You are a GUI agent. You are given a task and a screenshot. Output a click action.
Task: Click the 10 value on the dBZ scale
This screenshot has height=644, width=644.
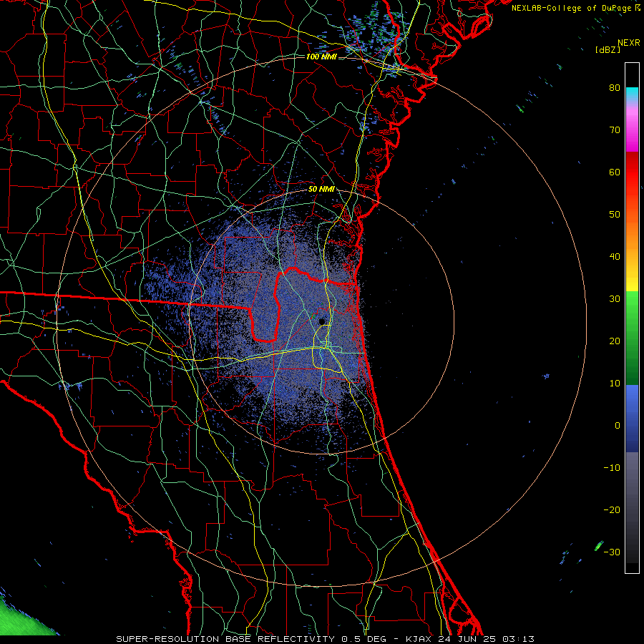coord(615,384)
